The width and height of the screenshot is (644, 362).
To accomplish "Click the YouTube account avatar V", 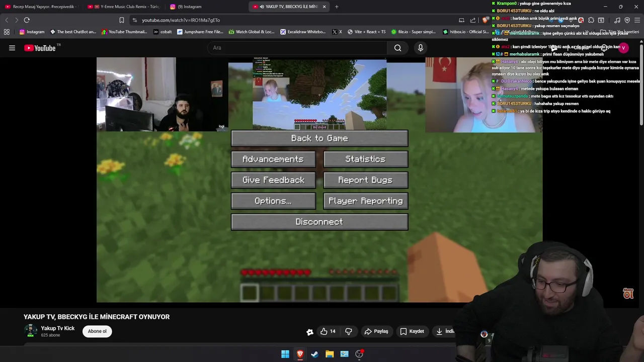I will pos(623,48).
